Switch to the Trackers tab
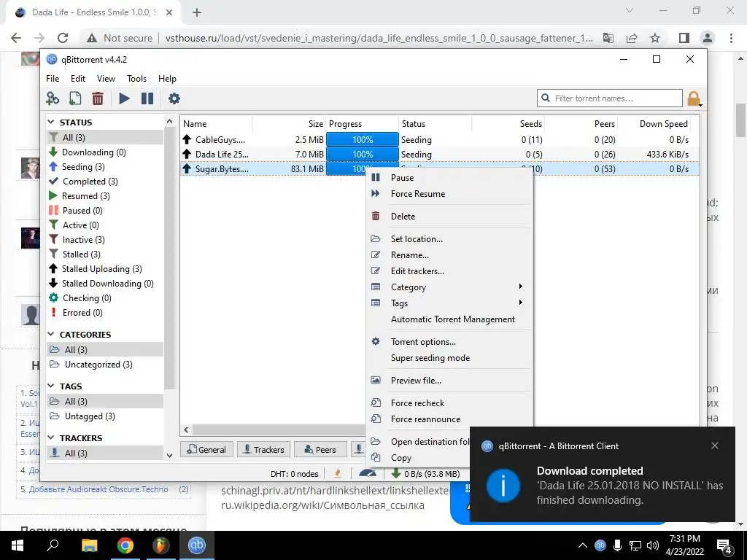747x560 pixels. pyautogui.click(x=264, y=449)
